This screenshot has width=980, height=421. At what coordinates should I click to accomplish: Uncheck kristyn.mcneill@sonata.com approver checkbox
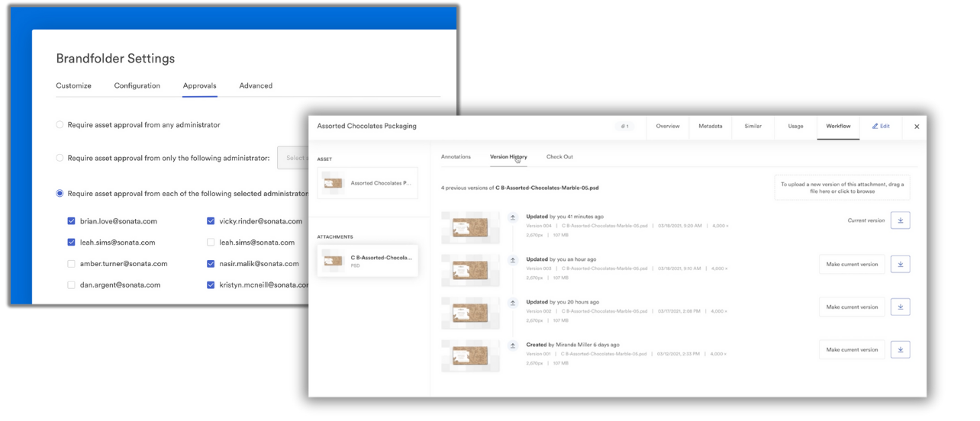[211, 285]
